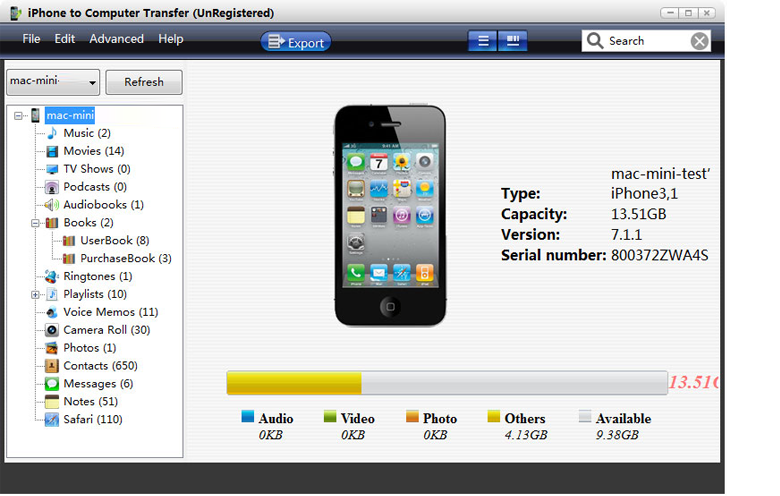Click the Books shelf icon
The height and width of the screenshot is (496, 780).
click(x=52, y=223)
